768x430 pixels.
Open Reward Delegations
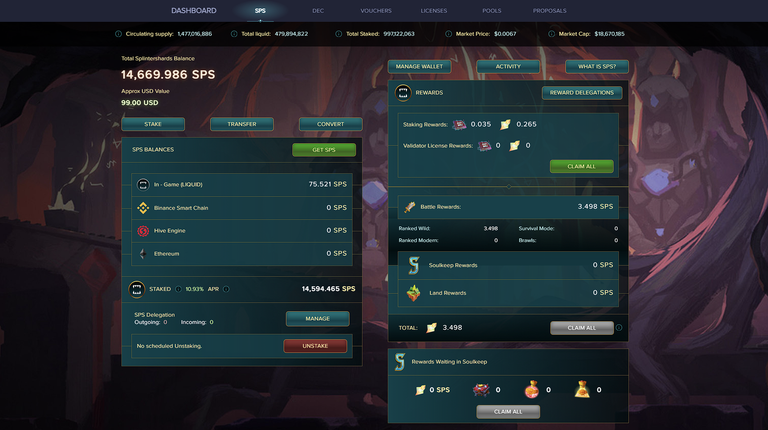click(582, 93)
